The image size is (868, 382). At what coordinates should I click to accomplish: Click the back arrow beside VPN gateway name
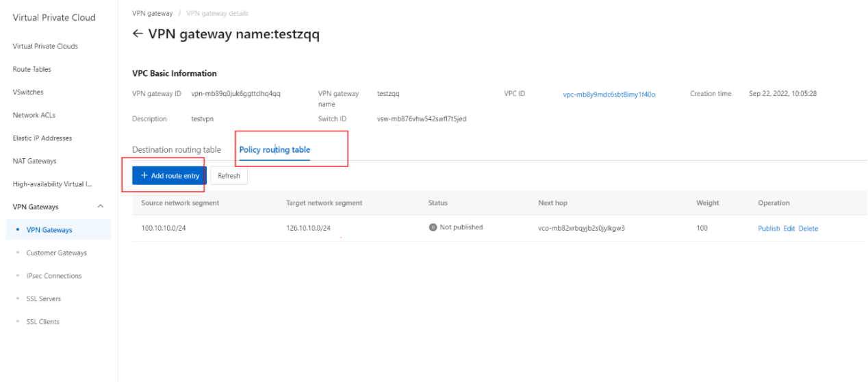pyautogui.click(x=138, y=34)
